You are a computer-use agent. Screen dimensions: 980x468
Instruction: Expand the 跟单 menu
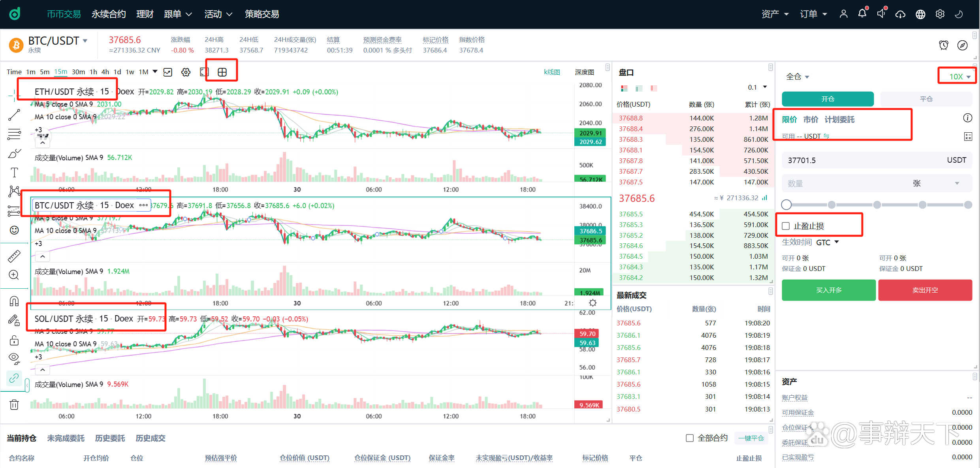(178, 14)
